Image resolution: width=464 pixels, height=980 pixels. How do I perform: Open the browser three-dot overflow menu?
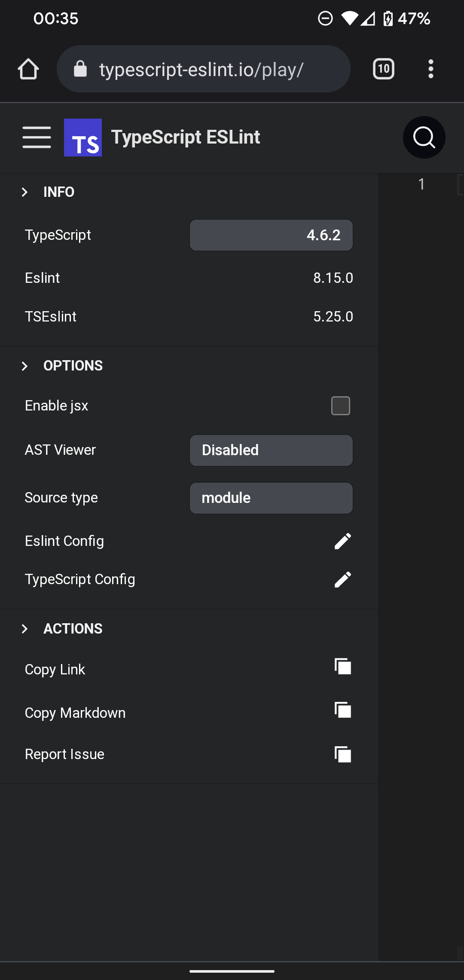pos(431,69)
